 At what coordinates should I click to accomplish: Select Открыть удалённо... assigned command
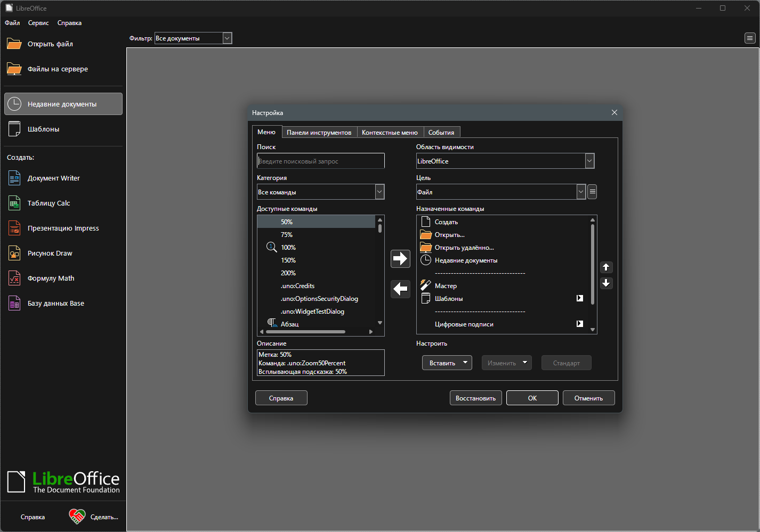coord(504,248)
